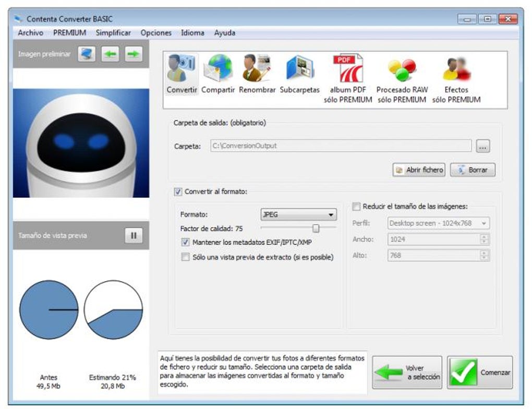Click the Borrar button
The height and width of the screenshot is (409, 532).
click(473, 170)
